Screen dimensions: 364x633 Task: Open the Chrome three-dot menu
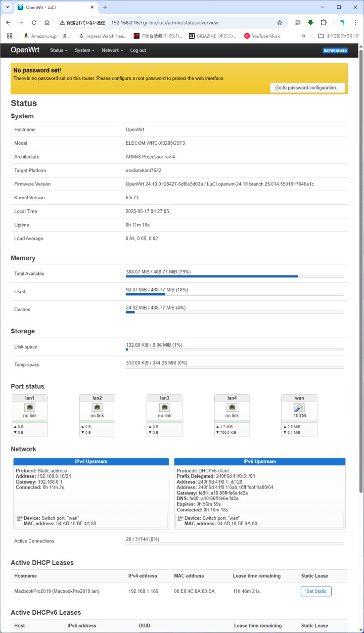tap(356, 23)
